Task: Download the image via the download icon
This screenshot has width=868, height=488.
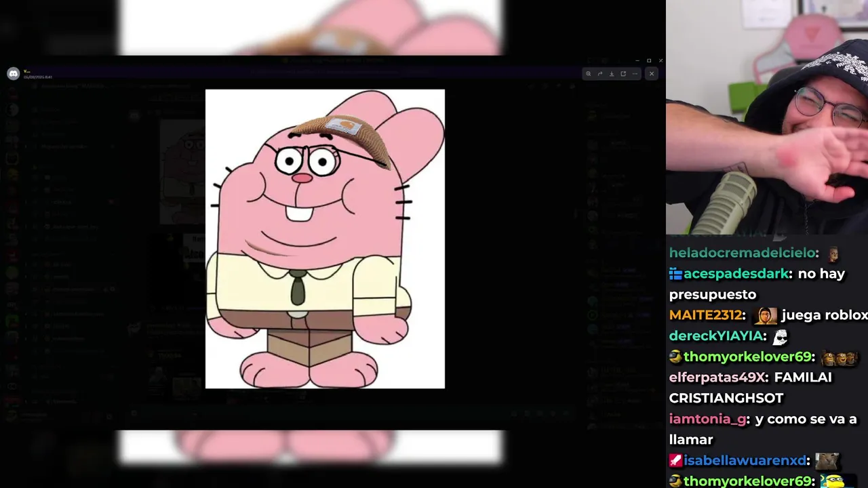Action: pos(612,74)
